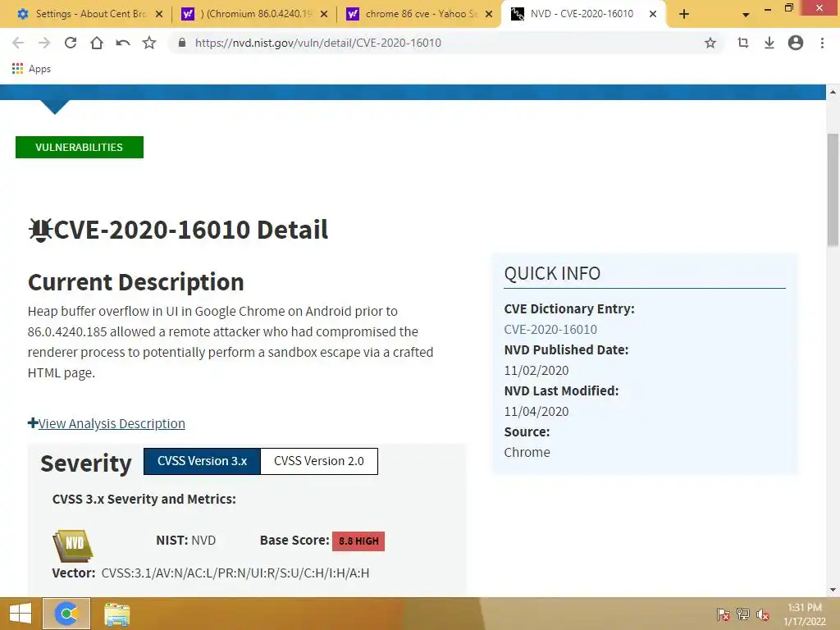Open File Explorer from the taskbar
The width and height of the screenshot is (840, 630).
(x=116, y=614)
